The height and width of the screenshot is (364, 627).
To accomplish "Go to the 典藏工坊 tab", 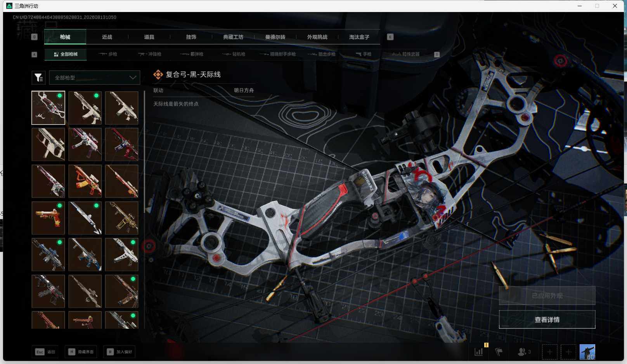I will 233,37.
